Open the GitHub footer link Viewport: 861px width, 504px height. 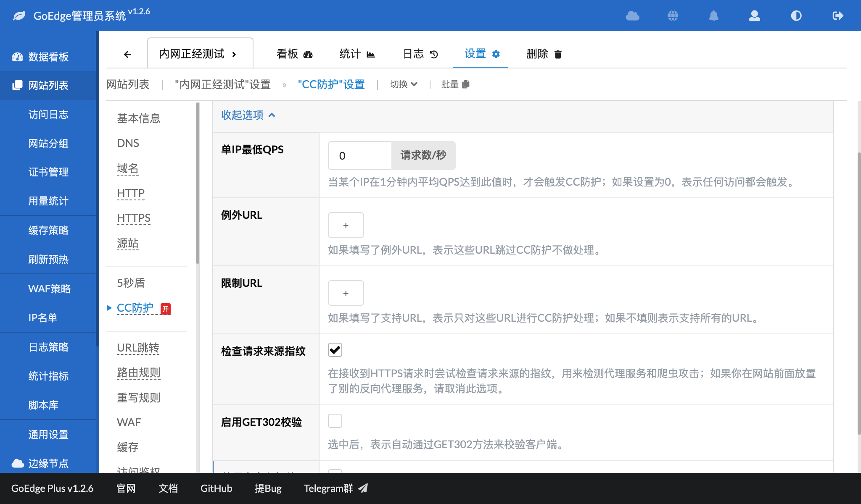[216, 488]
